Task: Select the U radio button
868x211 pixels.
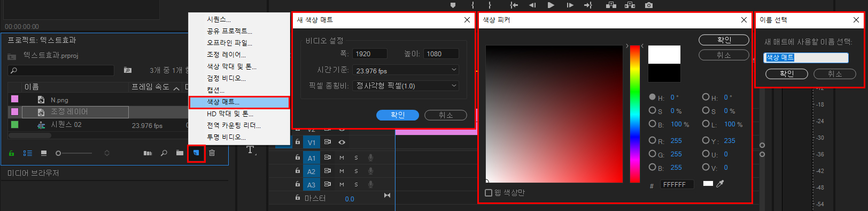Action: tap(706, 154)
